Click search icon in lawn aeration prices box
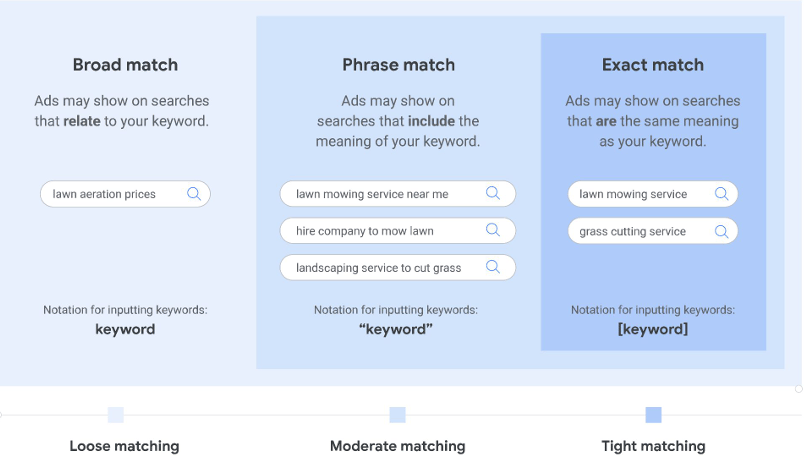Screen dimensions: 805x460 point(194,194)
